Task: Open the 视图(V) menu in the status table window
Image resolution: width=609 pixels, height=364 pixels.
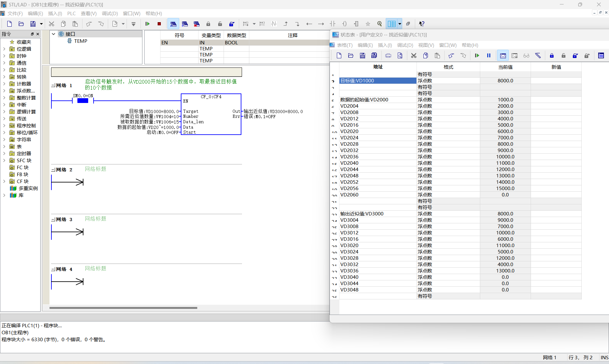Action: pos(426,45)
